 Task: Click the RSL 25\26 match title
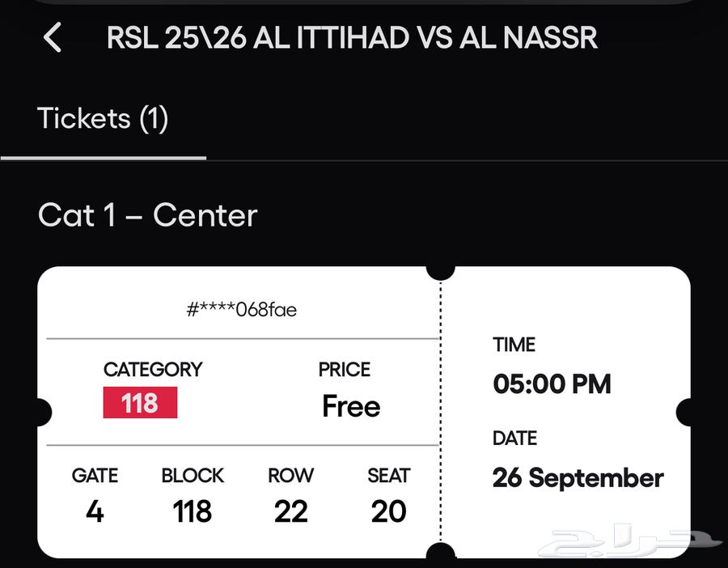tap(351, 37)
